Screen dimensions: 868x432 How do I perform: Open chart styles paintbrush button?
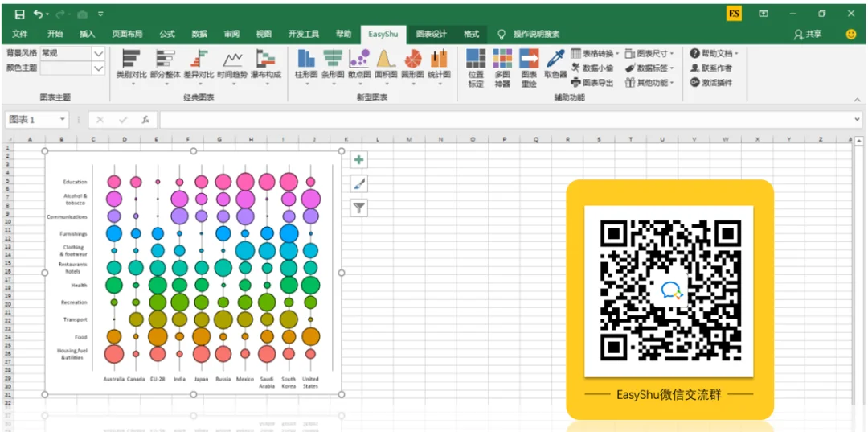[359, 184]
